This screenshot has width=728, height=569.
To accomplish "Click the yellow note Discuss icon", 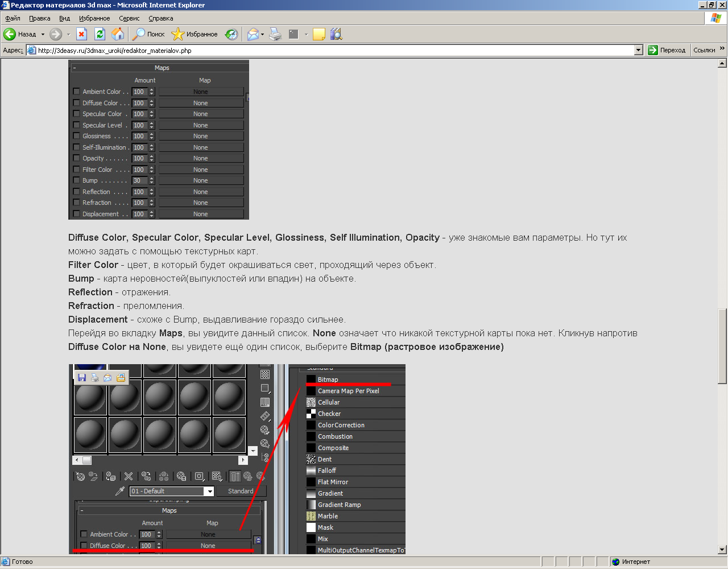I will (319, 34).
